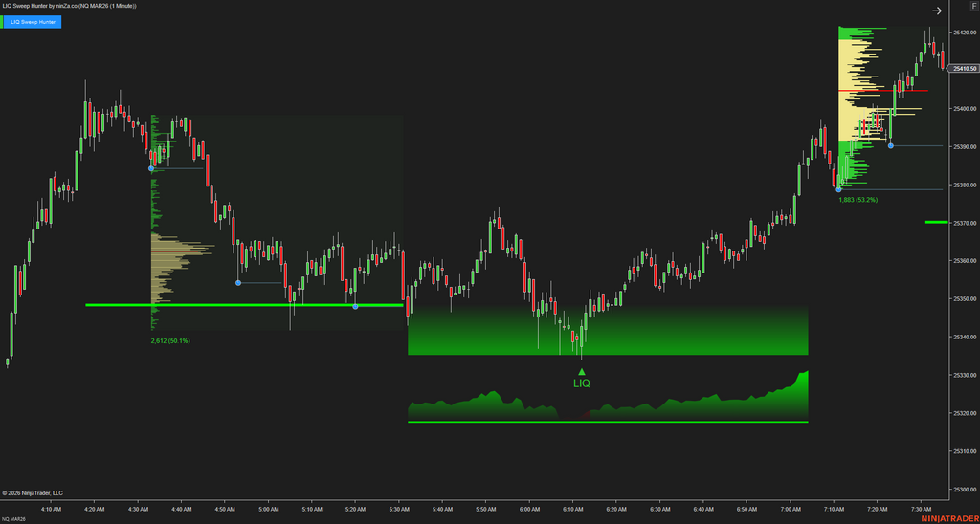Click the 25380.00 price axis label
The image size is (980, 524).
point(963,185)
